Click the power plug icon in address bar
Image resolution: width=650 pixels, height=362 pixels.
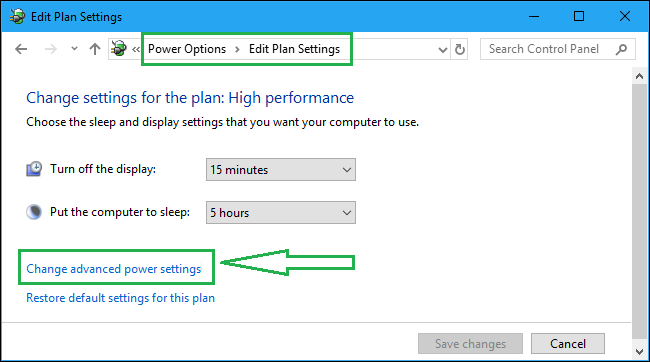coord(119,49)
